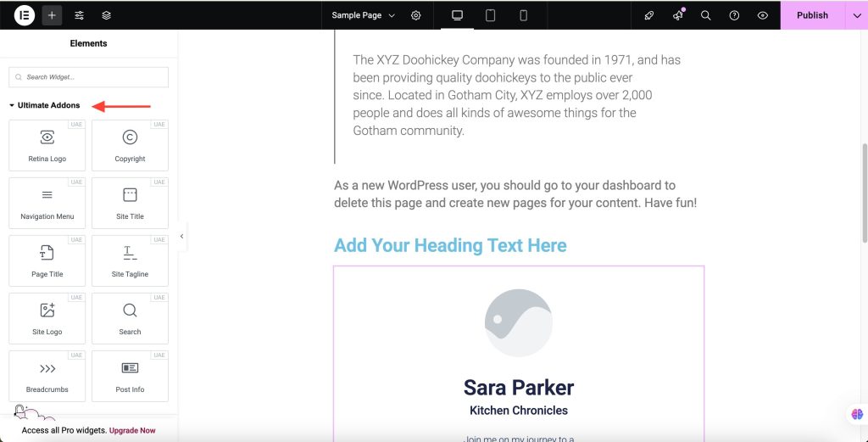Viewport: 868px width, 442px height.
Task: Collapse the Elements panel with arrow
Action: click(181, 237)
